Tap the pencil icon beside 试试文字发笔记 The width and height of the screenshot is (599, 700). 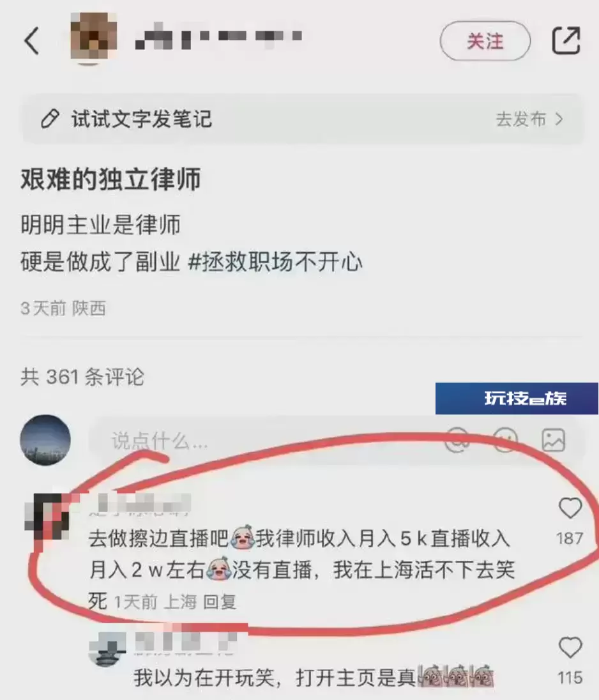pos(50,119)
